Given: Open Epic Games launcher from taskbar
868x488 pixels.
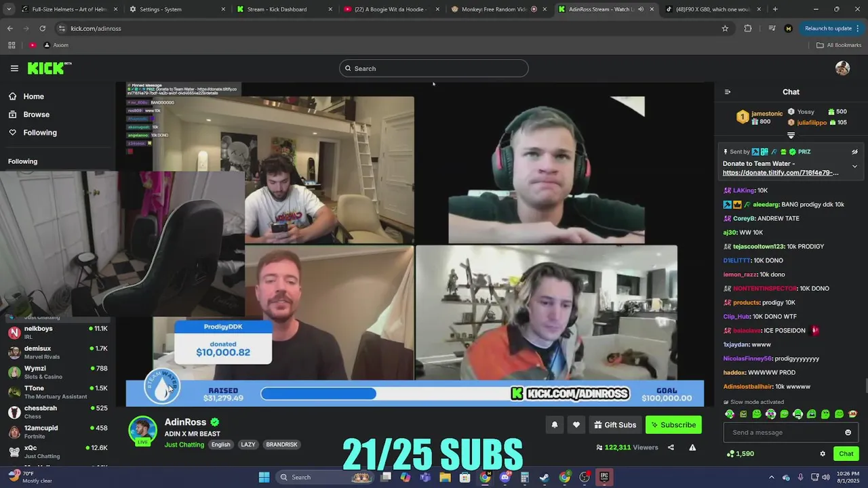Looking at the screenshot, I should (604, 477).
